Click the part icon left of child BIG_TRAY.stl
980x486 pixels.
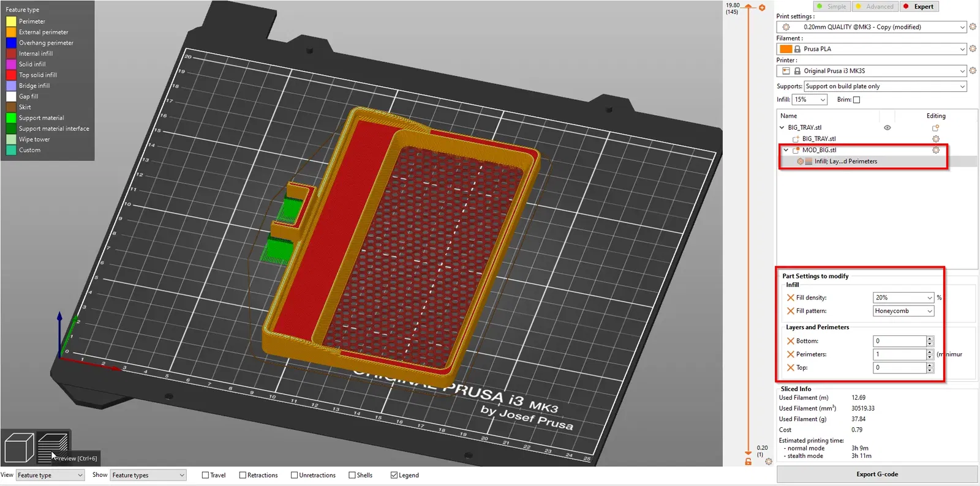[x=796, y=139]
